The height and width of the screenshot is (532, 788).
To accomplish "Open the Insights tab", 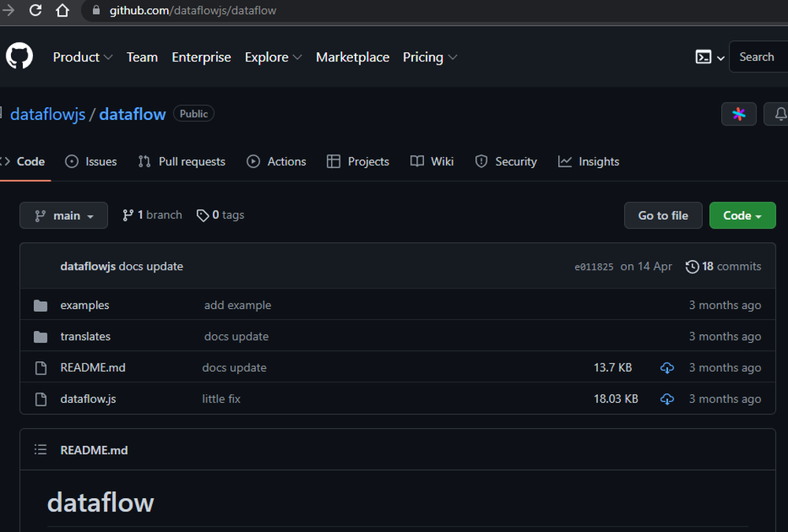I will [x=589, y=162].
